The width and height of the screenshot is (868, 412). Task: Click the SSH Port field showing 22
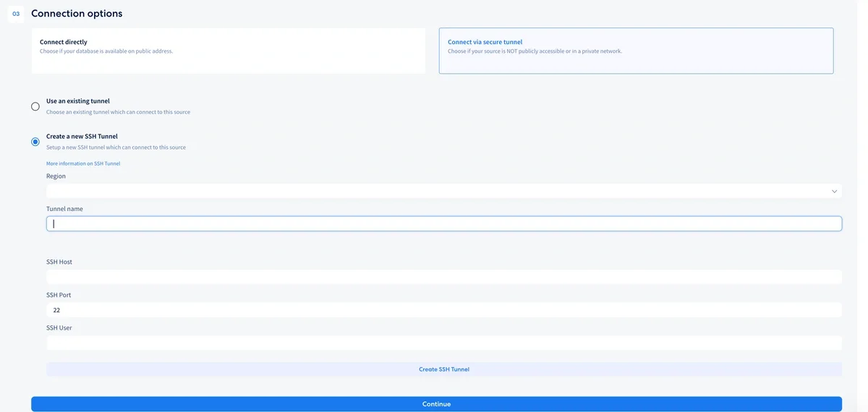point(443,310)
